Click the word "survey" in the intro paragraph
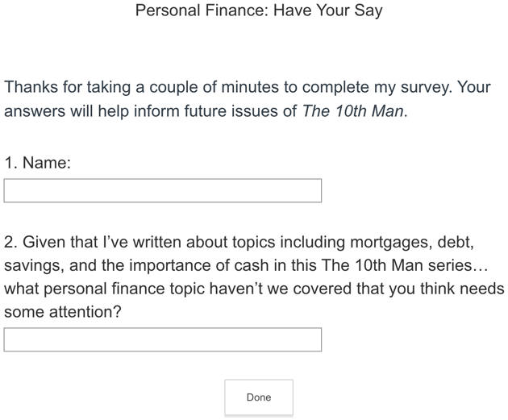Image resolution: width=508 pixels, height=420 pixels. pyautogui.click(x=424, y=87)
